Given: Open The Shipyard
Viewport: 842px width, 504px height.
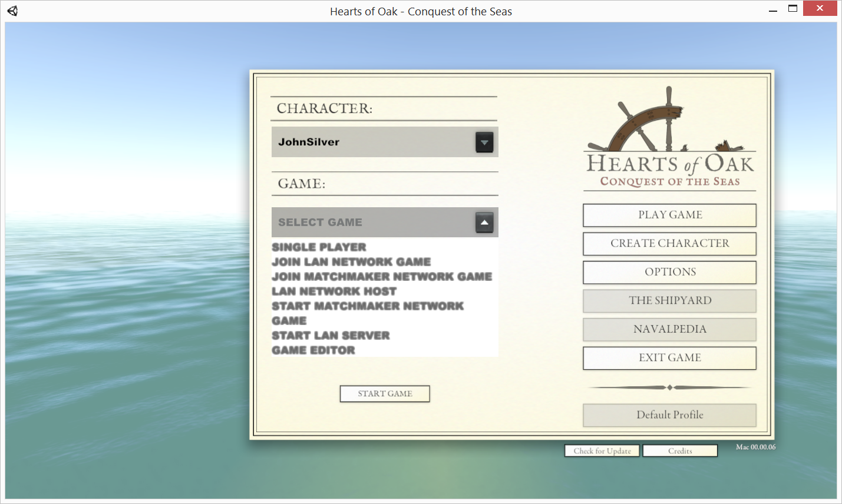Looking at the screenshot, I should tap(669, 301).
